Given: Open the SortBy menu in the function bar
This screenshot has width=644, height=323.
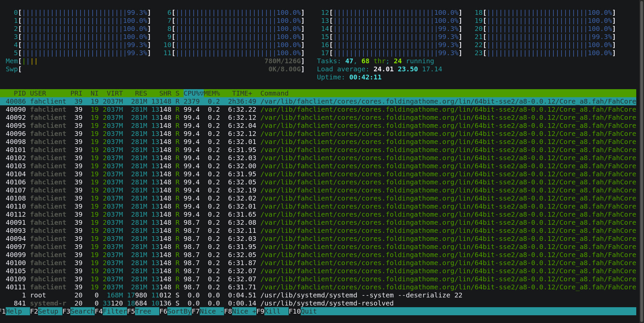Looking at the screenshot, I should 179,311.
